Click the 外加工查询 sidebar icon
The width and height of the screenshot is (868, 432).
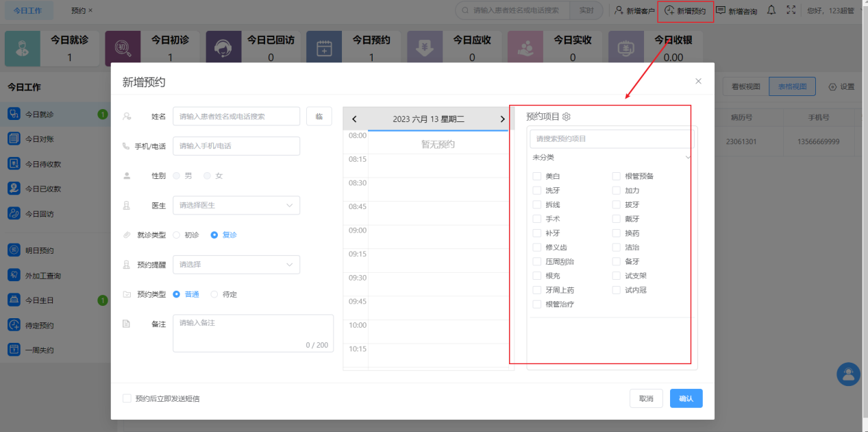coord(14,275)
